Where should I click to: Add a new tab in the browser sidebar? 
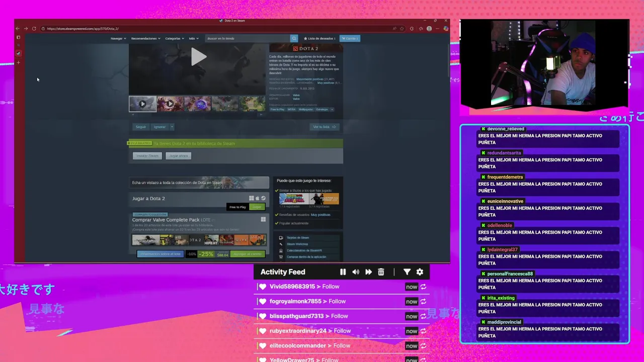click(19, 63)
